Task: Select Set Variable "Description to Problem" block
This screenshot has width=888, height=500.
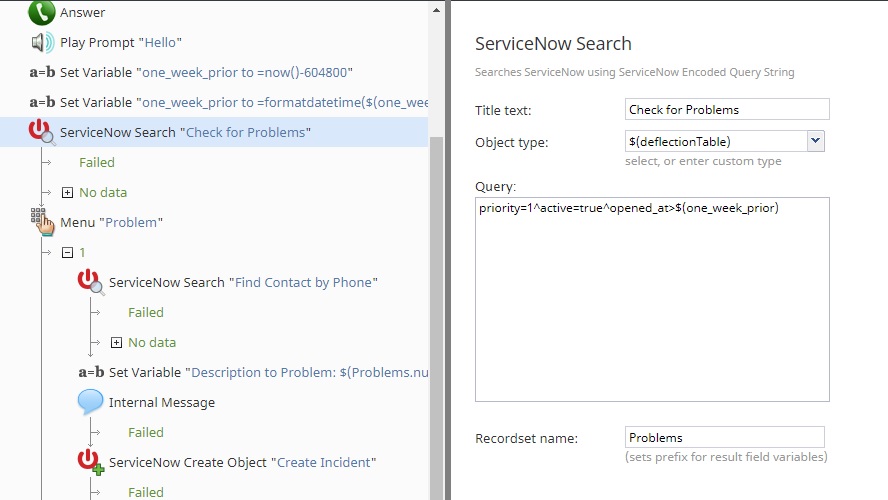Action: tap(268, 373)
